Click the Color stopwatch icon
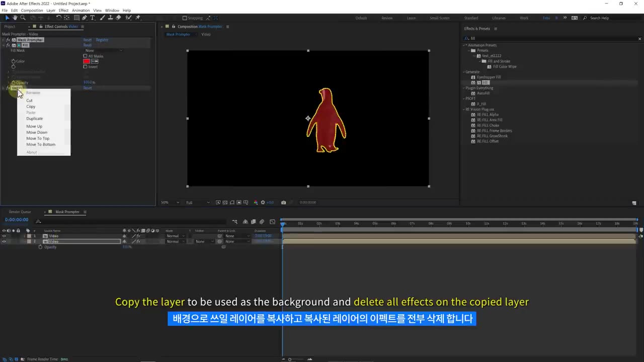Viewport: 644px width, 362px height. pyautogui.click(x=14, y=61)
